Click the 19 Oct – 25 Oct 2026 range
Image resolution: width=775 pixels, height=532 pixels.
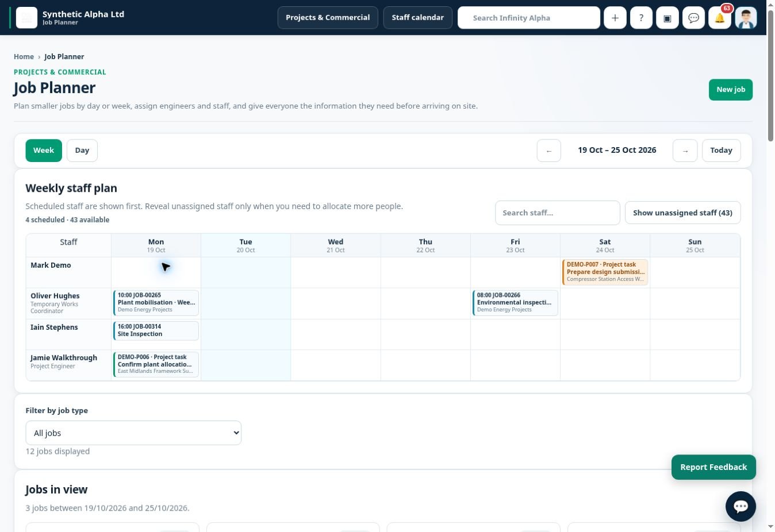click(617, 150)
